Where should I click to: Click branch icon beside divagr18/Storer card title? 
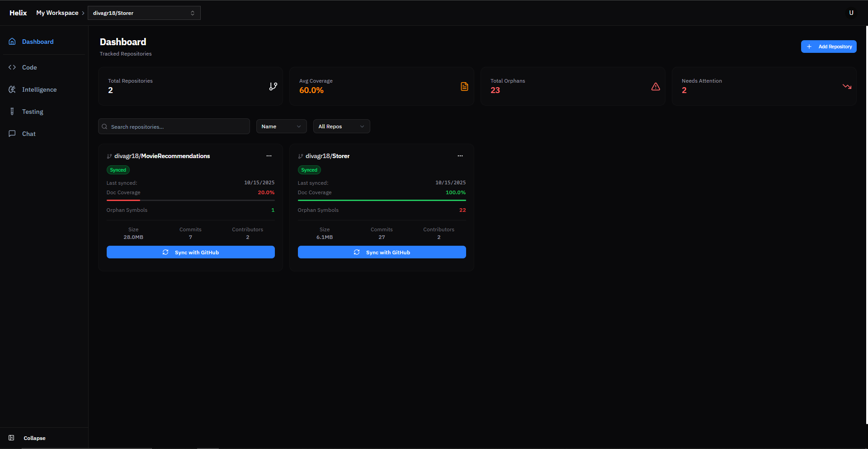pyautogui.click(x=301, y=156)
